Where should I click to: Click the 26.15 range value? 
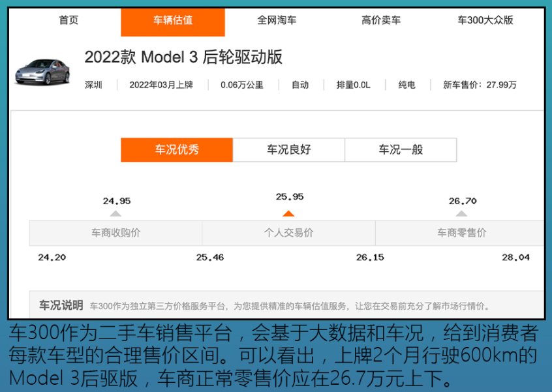(x=370, y=258)
